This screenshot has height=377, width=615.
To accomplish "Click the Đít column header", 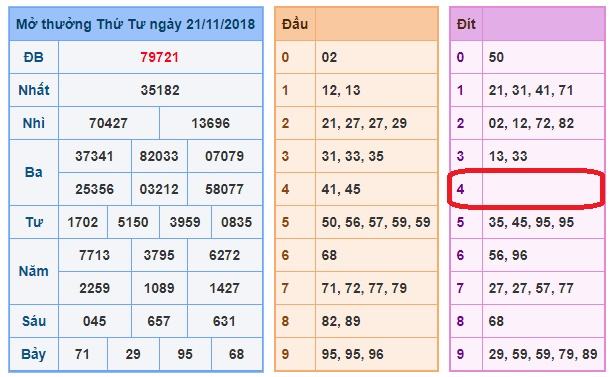I will 466,24.
